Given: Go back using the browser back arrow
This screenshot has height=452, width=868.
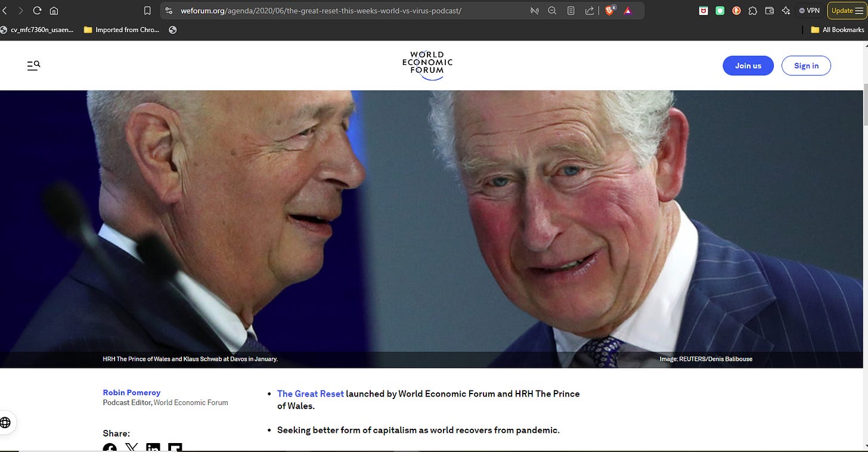Looking at the screenshot, I should click(x=4, y=10).
